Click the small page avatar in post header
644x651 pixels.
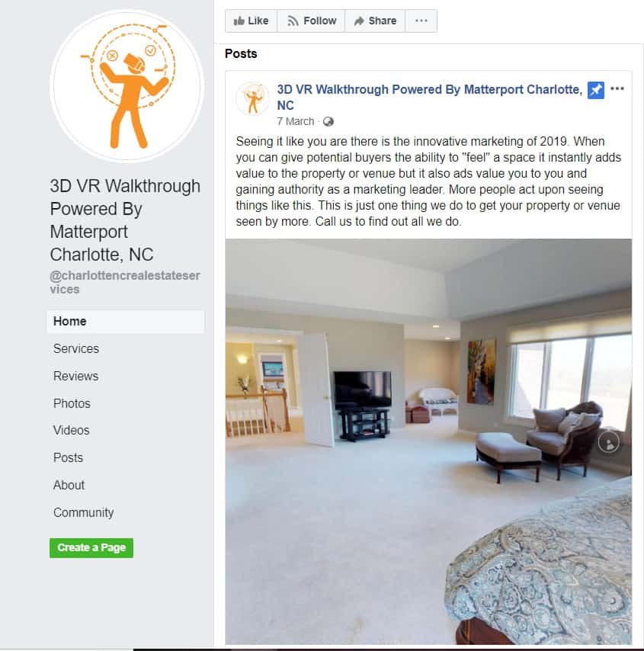pyautogui.click(x=252, y=98)
